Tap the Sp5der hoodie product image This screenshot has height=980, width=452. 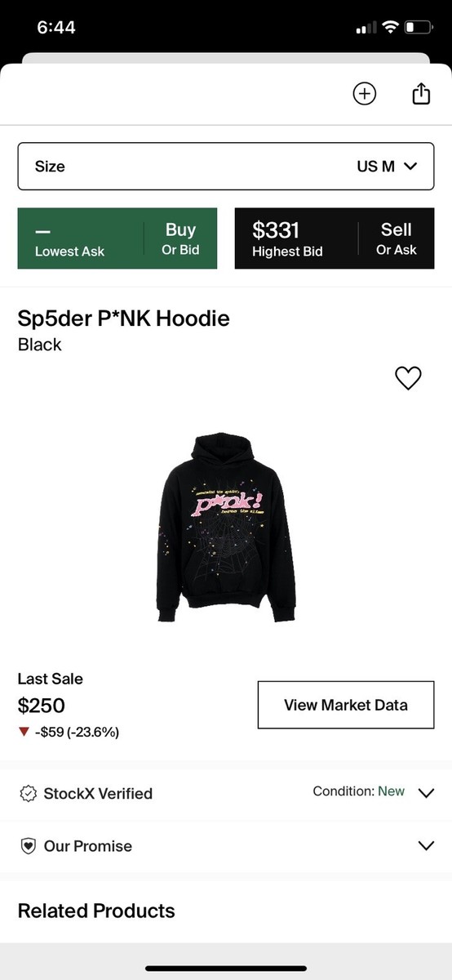226,527
